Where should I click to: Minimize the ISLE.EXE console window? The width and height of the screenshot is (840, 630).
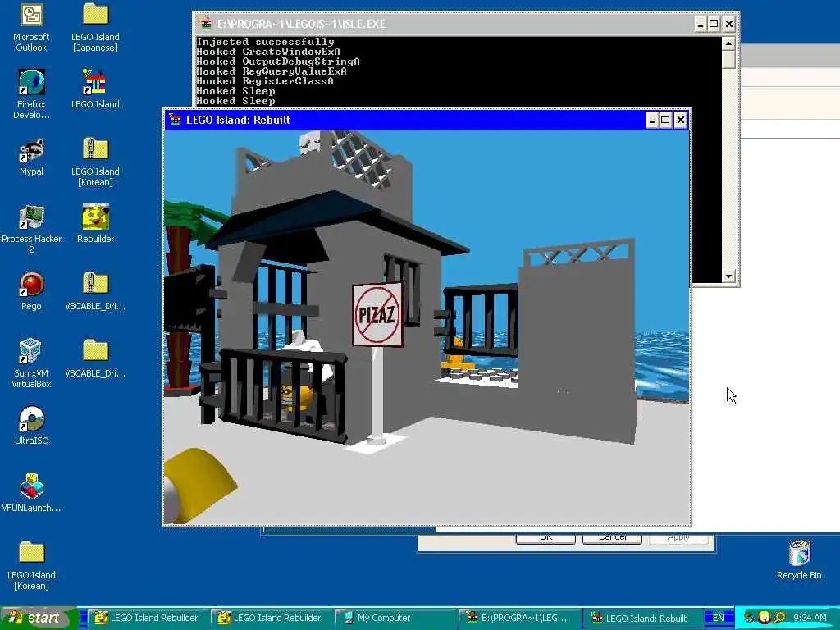tap(701, 24)
